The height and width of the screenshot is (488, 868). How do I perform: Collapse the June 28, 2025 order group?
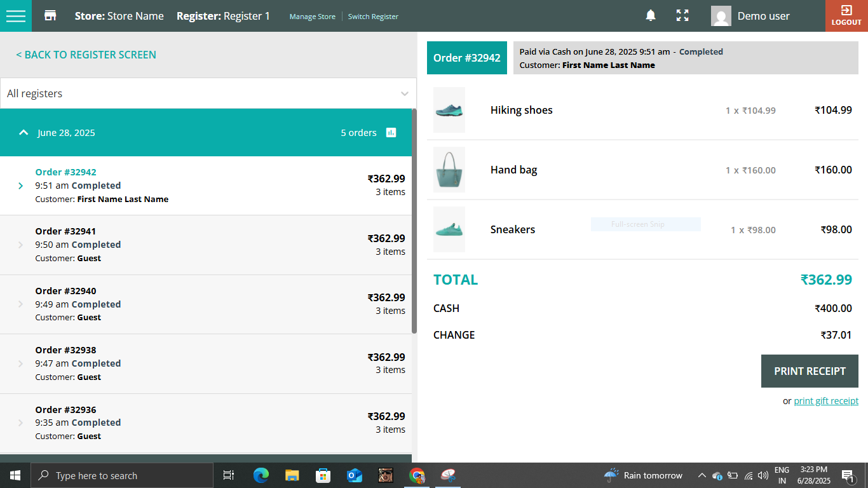click(x=24, y=133)
